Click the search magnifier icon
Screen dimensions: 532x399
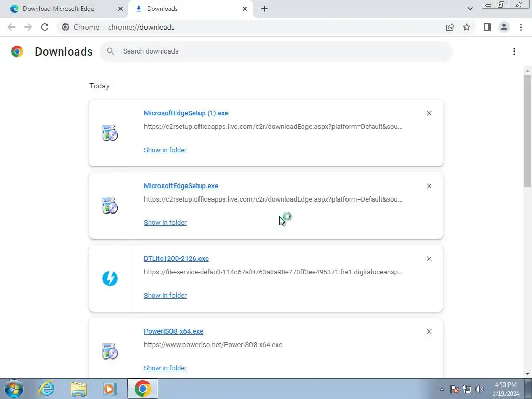tap(110, 51)
